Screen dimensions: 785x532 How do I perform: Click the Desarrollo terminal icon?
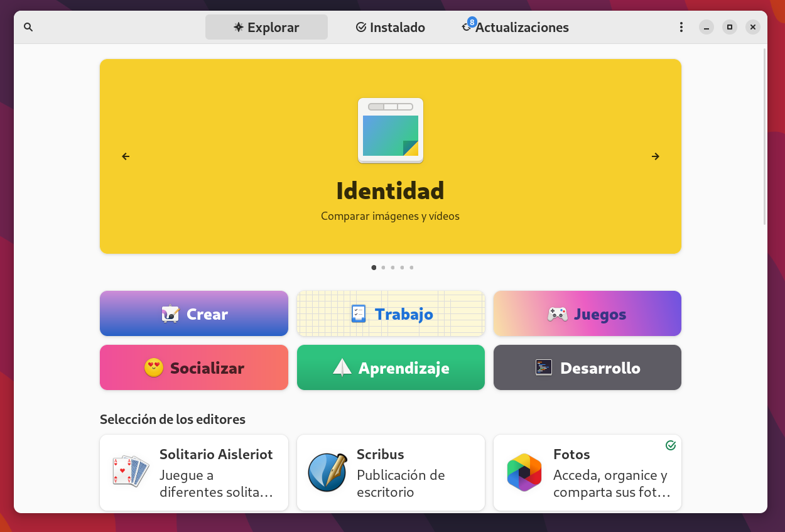(544, 367)
